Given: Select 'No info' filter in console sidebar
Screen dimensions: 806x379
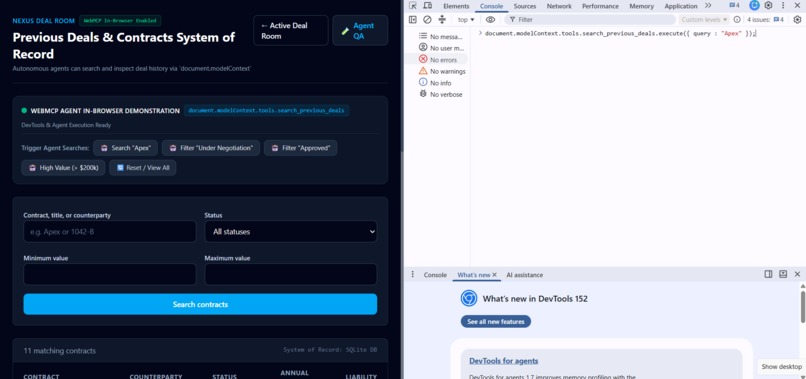Looking at the screenshot, I should tap(436, 83).
